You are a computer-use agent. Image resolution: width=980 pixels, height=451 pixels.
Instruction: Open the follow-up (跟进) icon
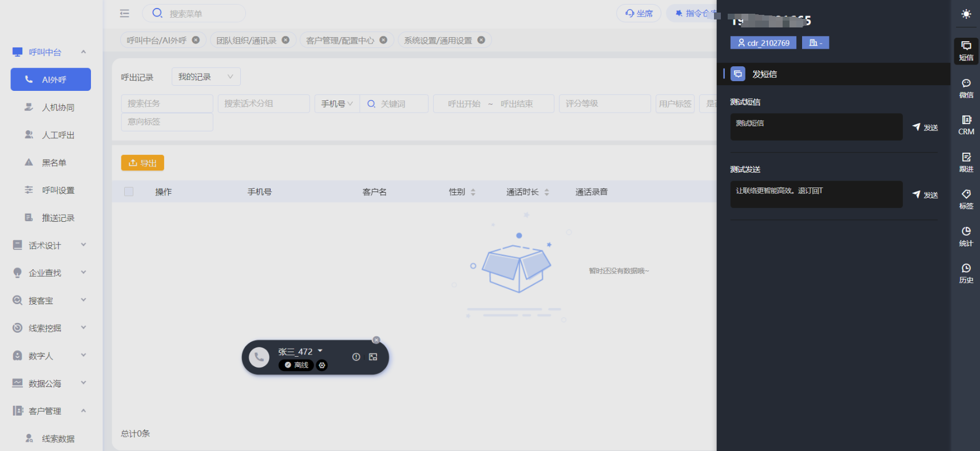(966, 162)
